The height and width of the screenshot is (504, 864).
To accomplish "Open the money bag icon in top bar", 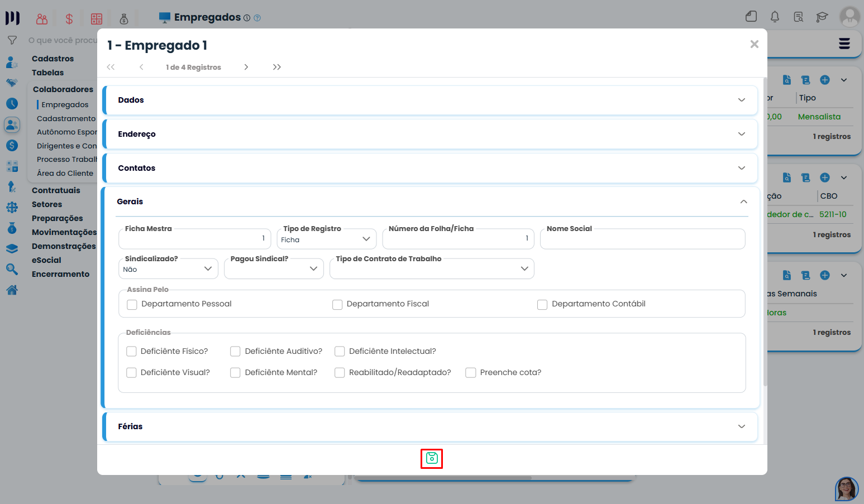I will click(124, 19).
